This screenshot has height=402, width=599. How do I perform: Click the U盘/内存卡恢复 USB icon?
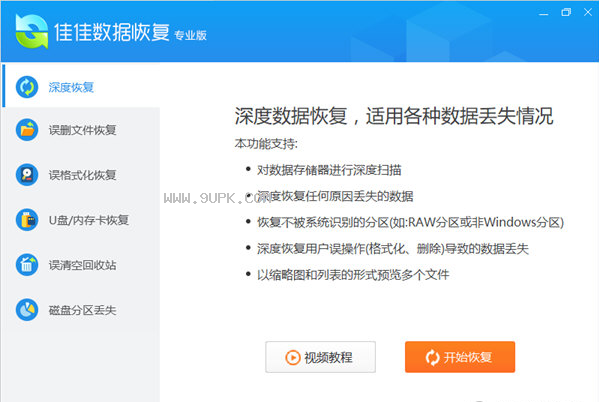pos(27,220)
